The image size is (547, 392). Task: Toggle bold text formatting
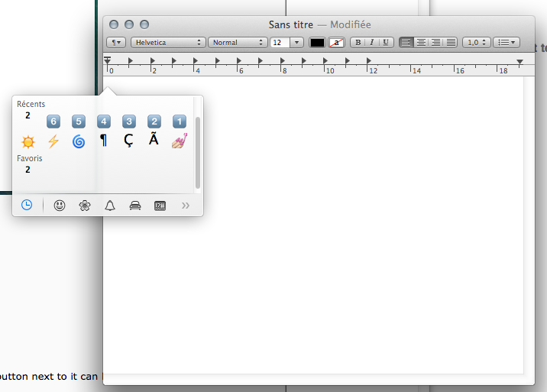358,43
